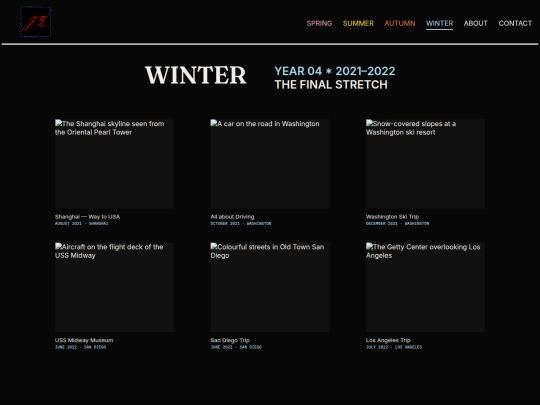
Task: Open the Autumn section
Action: point(400,23)
